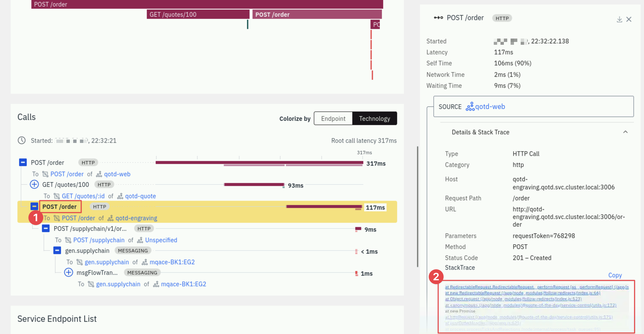Screen dimensions: 644x334
Task: Click the Service Endpoint List heading
Action: [x=57, y=319]
